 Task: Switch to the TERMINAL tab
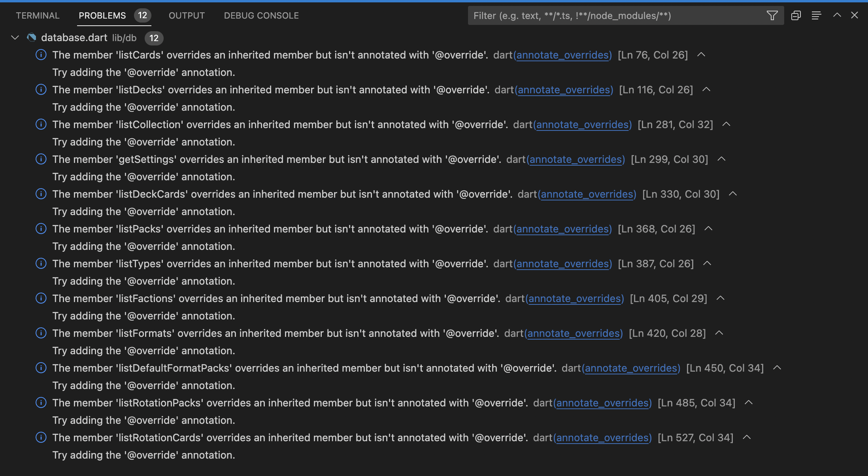37,15
